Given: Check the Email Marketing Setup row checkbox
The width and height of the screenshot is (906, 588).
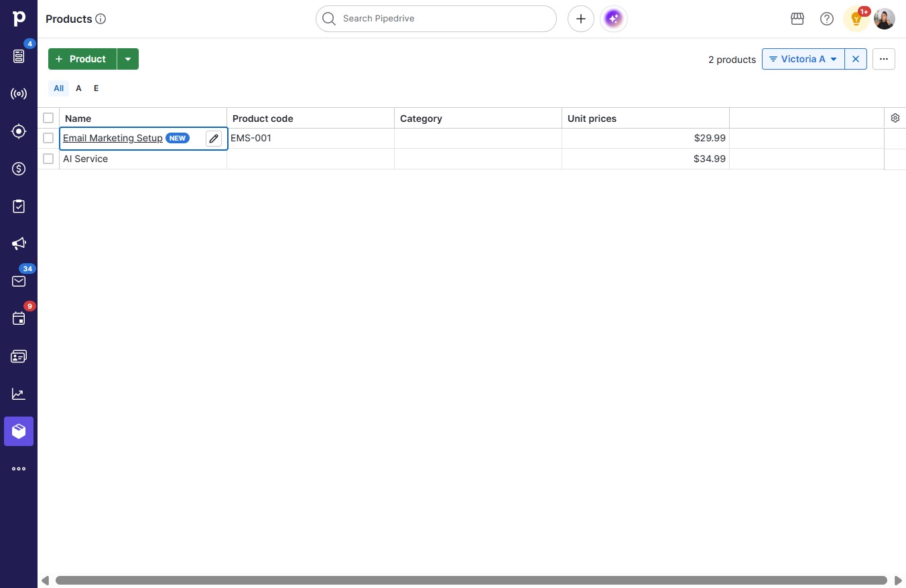Looking at the screenshot, I should 48,138.
